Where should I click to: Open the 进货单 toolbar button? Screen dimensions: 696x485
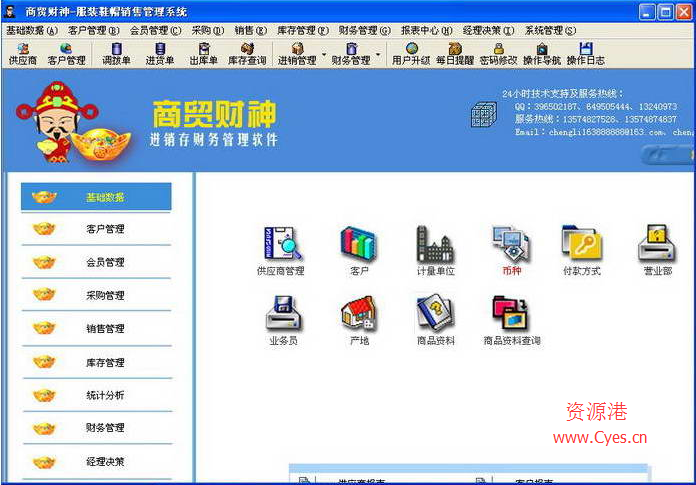[160, 54]
